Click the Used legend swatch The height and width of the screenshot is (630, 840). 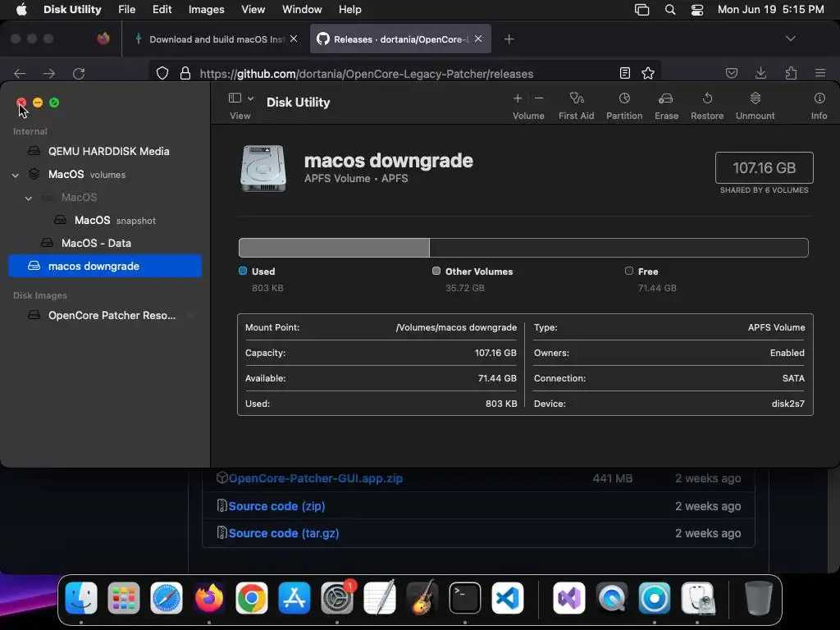click(x=243, y=271)
